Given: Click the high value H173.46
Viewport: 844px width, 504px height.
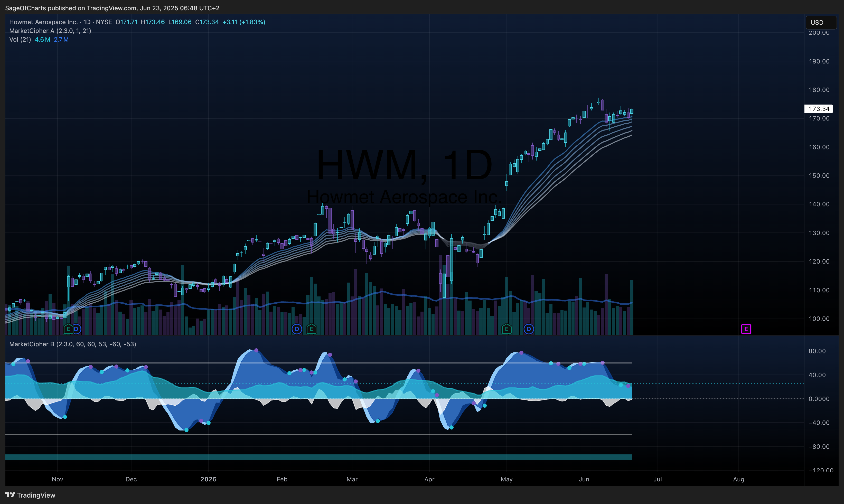Looking at the screenshot, I should click(x=153, y=22).
